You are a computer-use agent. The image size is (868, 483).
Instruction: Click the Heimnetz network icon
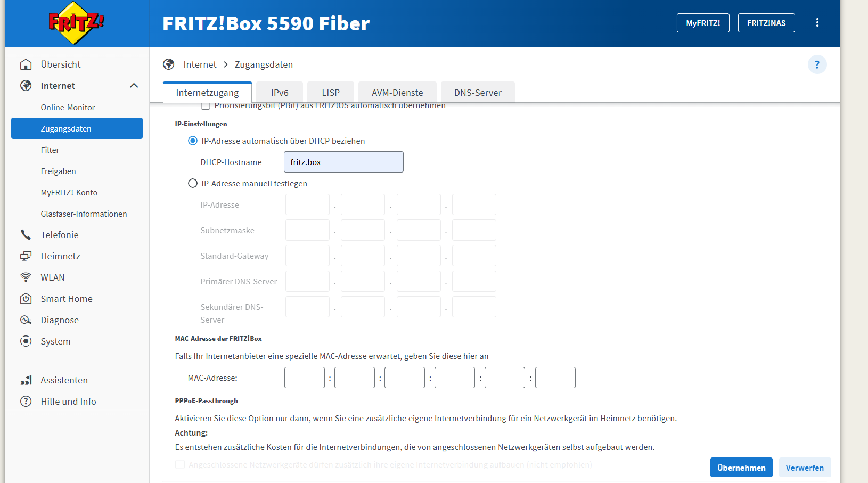pos(26,256)
